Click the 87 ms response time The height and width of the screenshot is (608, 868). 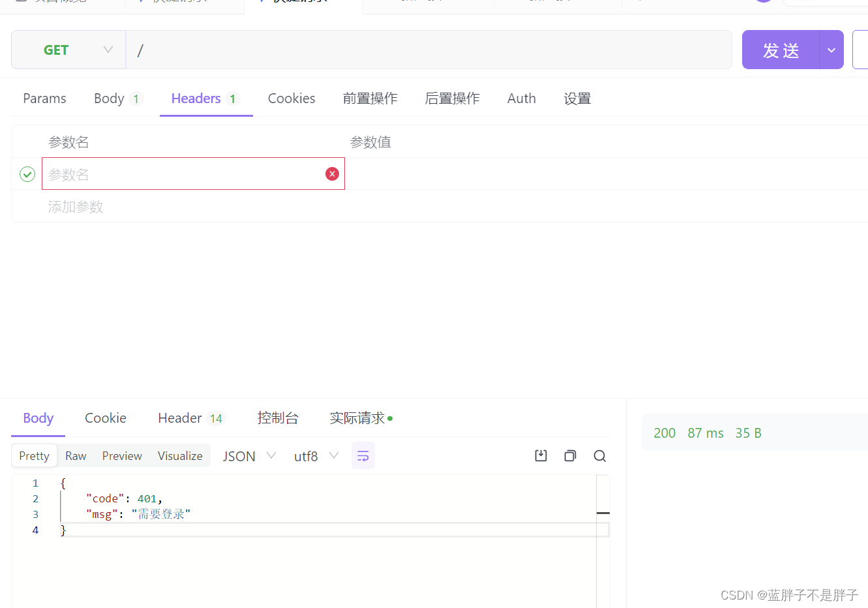coord(706,433)
